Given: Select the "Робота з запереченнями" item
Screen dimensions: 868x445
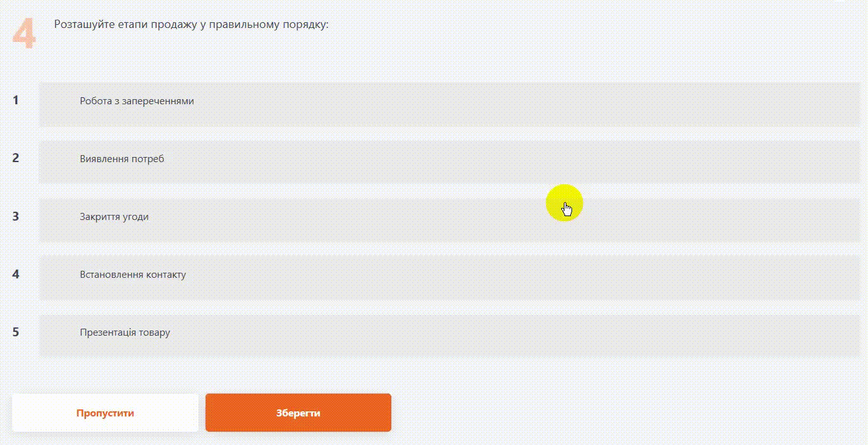Looking at the screenshot, I should tap(137, 101).
